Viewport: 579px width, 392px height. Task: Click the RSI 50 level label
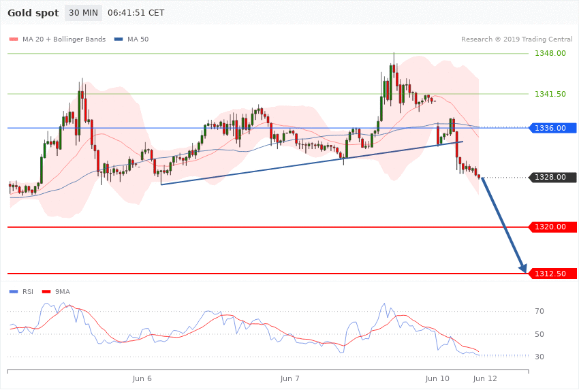pos(539,334)
